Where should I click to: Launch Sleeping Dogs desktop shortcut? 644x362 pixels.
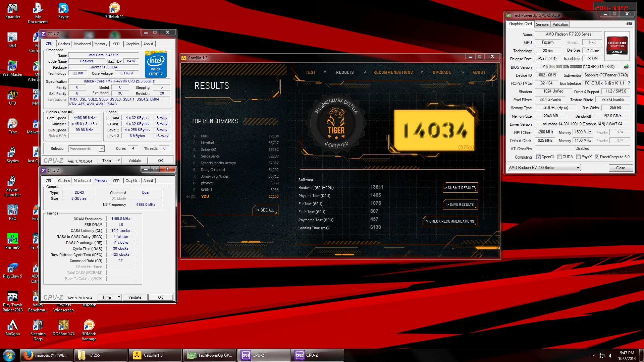click(38, 330)
